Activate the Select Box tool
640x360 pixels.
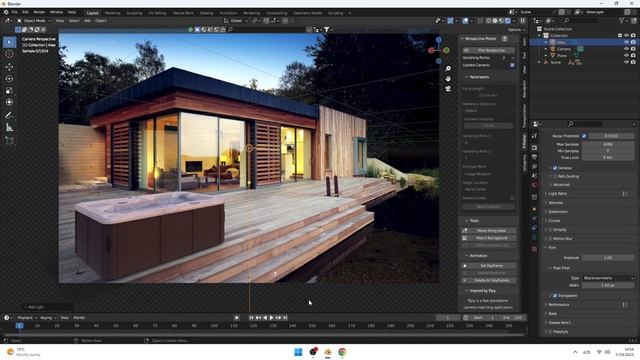click(x=9, y=42)
